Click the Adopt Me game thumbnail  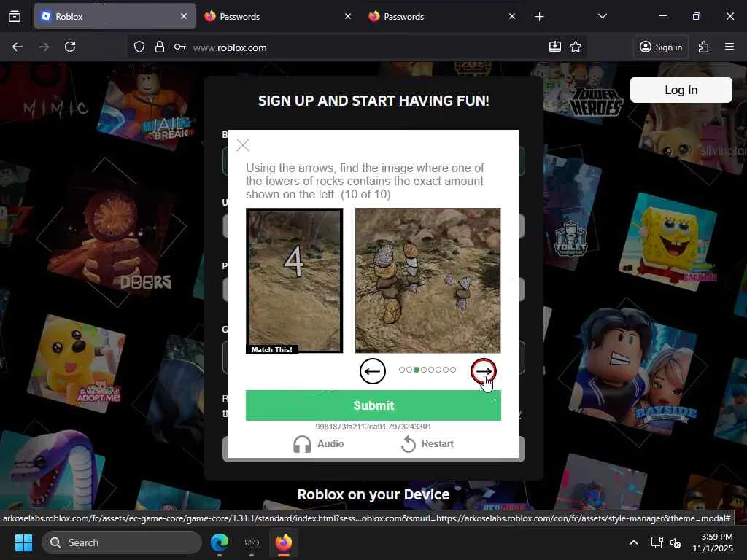[76, 364]
